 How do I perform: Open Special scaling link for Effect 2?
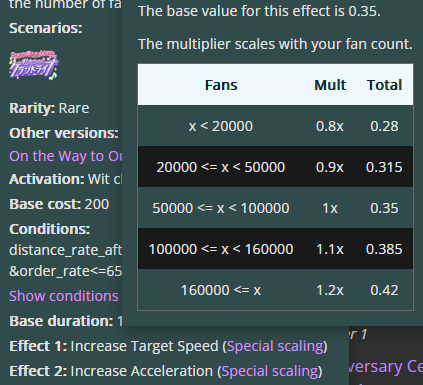[x=270, y=371]
